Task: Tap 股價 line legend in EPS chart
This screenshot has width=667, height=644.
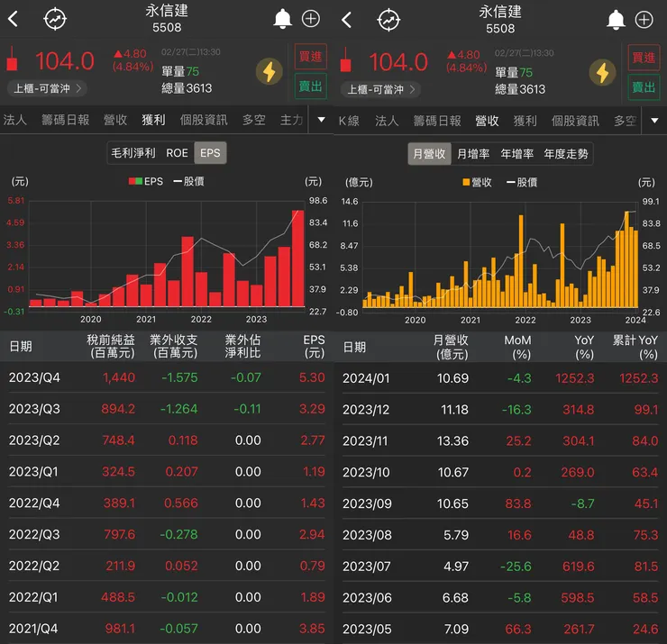Action: click(x=189, y=182)
